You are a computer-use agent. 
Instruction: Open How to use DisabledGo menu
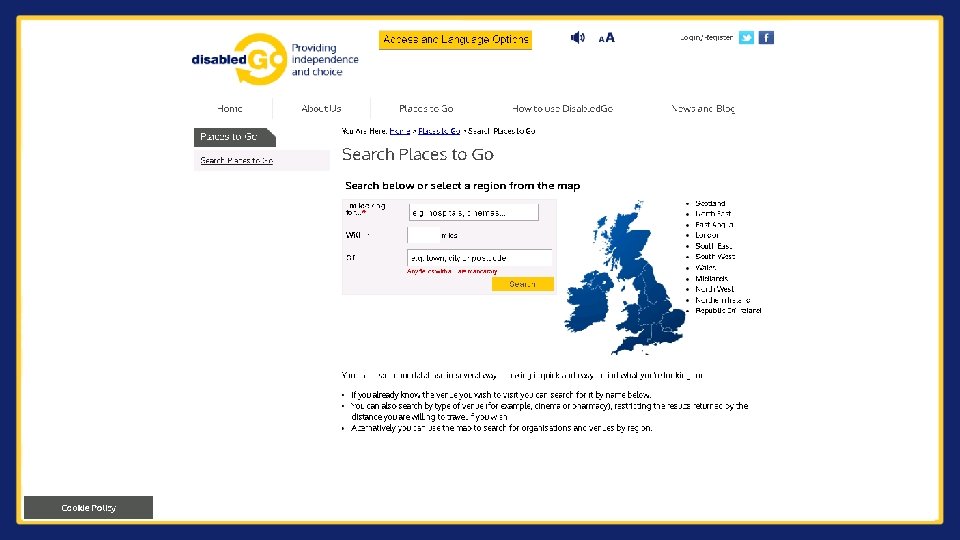pos(562,108)
